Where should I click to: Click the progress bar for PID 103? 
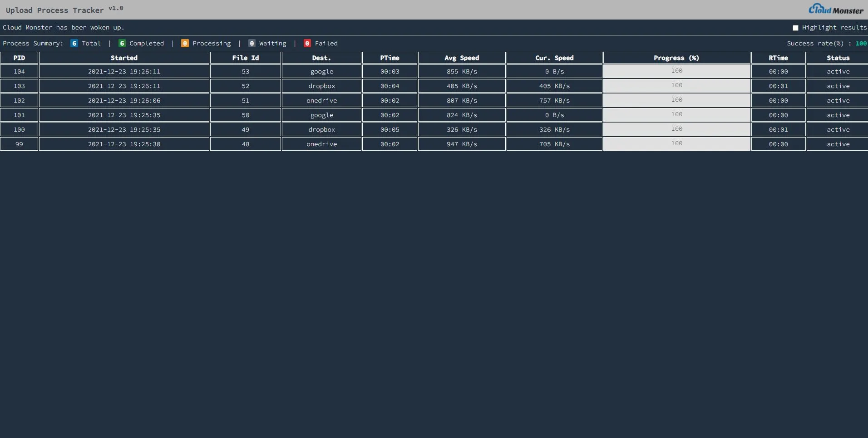(676, 86)
